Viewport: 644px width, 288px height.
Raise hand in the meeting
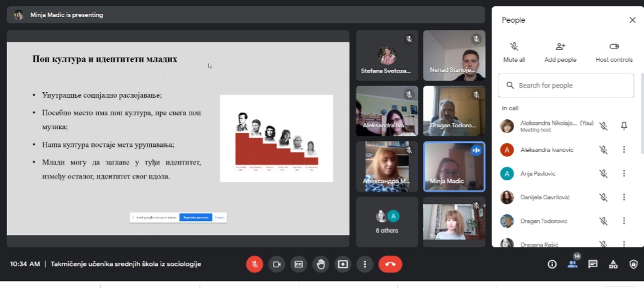pyautogui.click(x=321, y=264)
